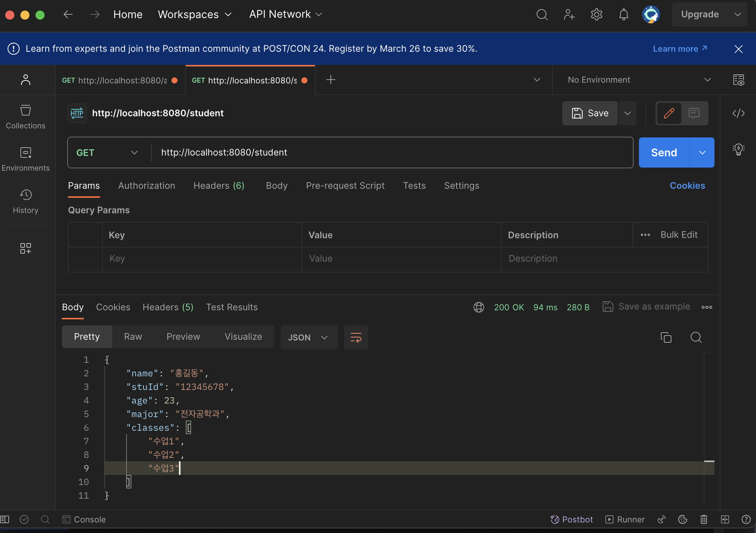Open the notifications bell
This screenshot has width=756, height=533.
point(623,14)
